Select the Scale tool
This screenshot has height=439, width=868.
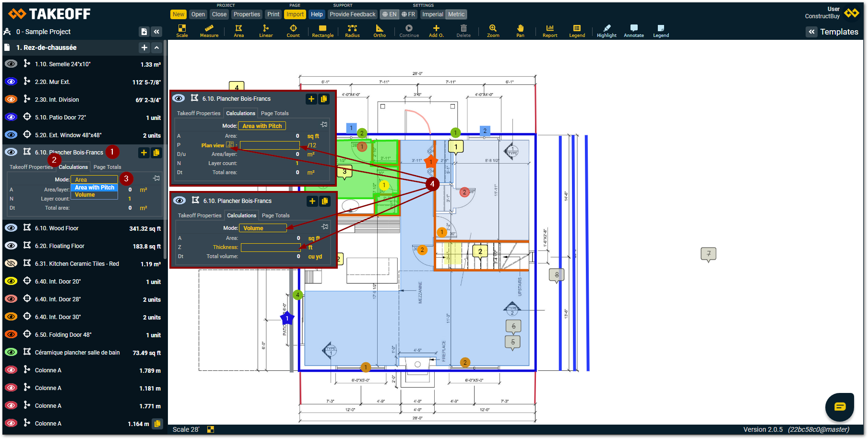pos(182,31)
